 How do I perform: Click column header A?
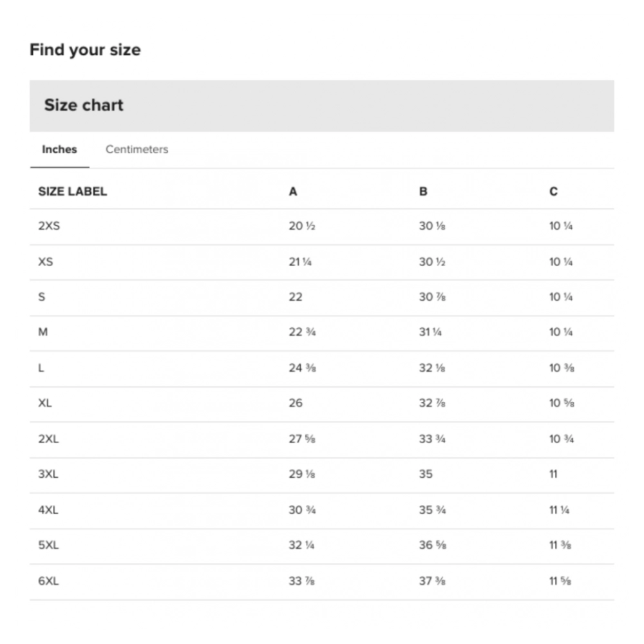(x=293, y=191)
